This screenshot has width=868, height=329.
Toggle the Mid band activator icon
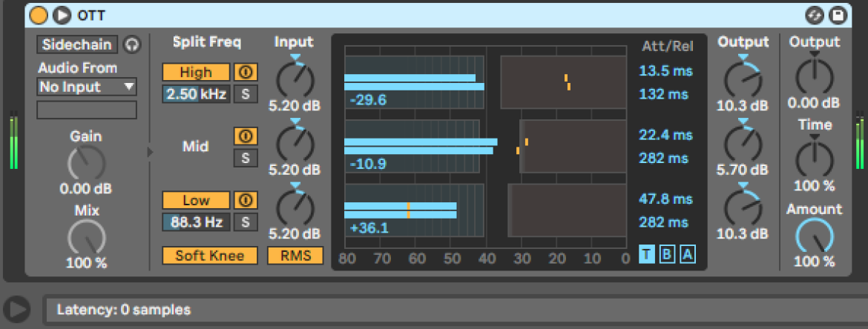[x=246, y=136]
